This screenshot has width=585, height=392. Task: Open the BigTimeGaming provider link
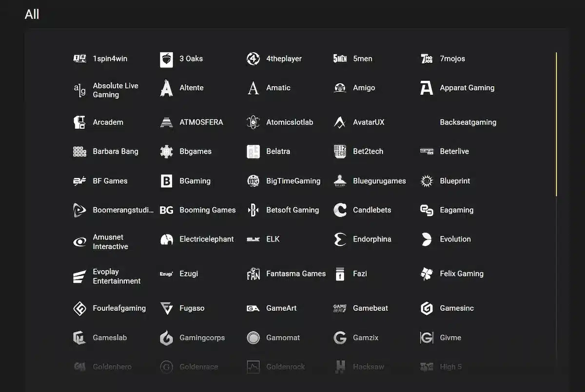[293, 181]
